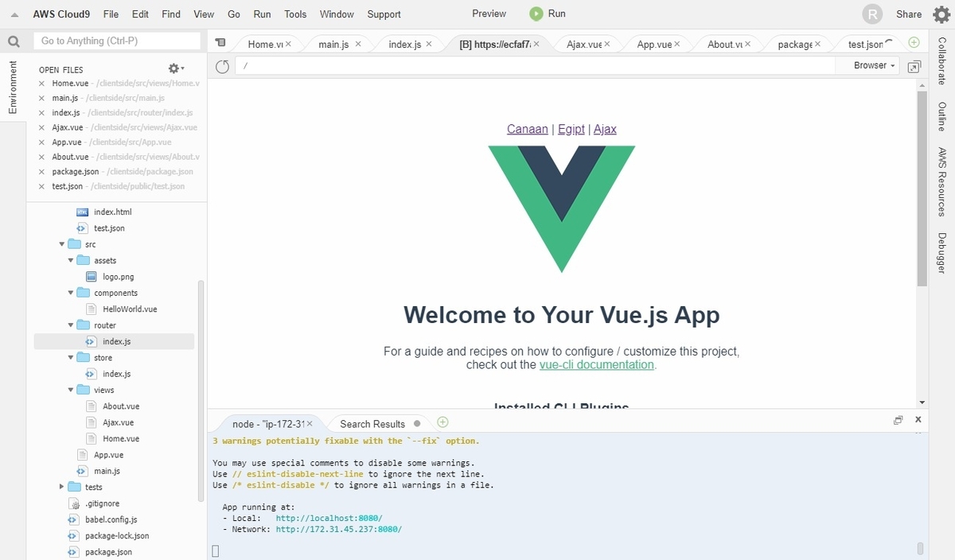
Task: Switch to the App.vue tab
Action: [x=654, y=45]
